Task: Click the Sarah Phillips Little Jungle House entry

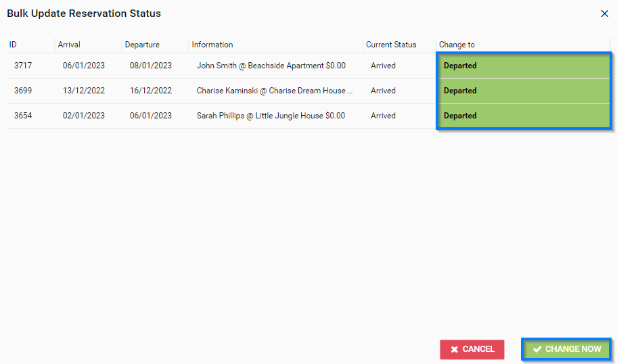Action: coord(271,116)
